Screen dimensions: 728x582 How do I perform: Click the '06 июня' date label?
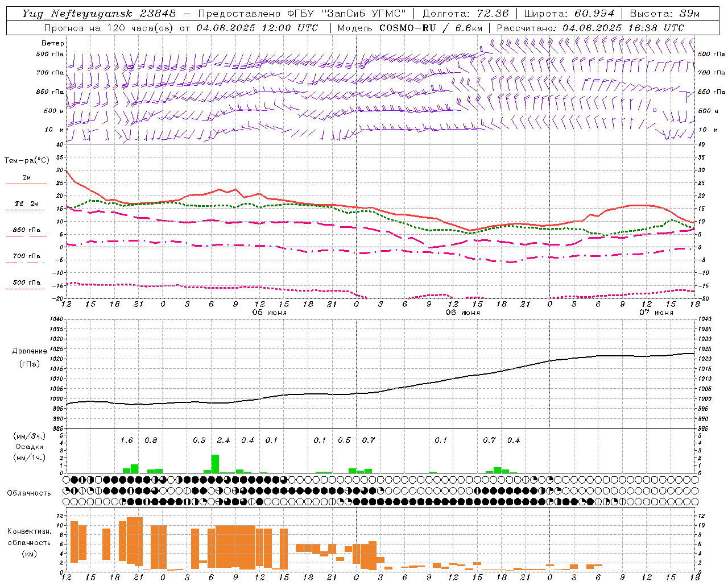tap(462, 313)
